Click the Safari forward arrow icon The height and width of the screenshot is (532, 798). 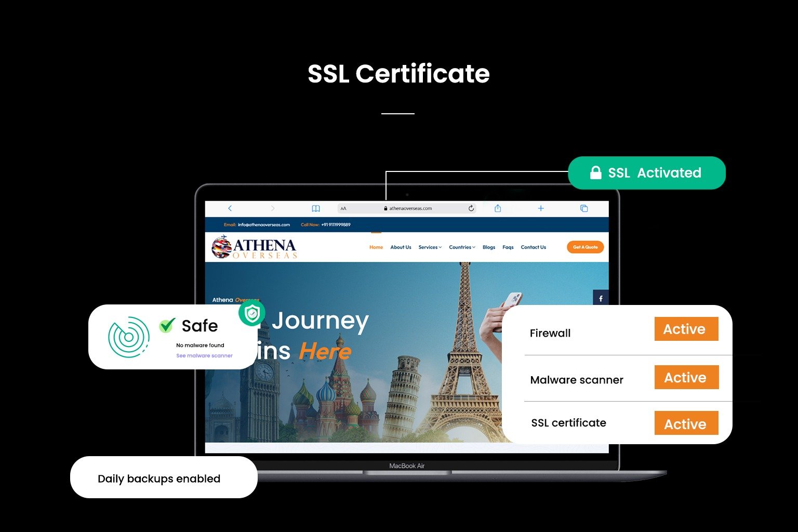pos(272,208)
